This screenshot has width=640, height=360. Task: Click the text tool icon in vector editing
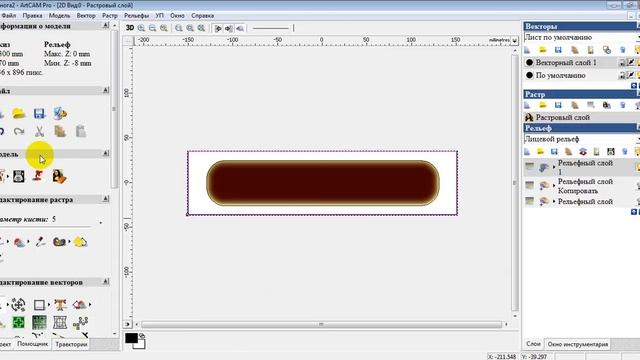coord(60,304)
